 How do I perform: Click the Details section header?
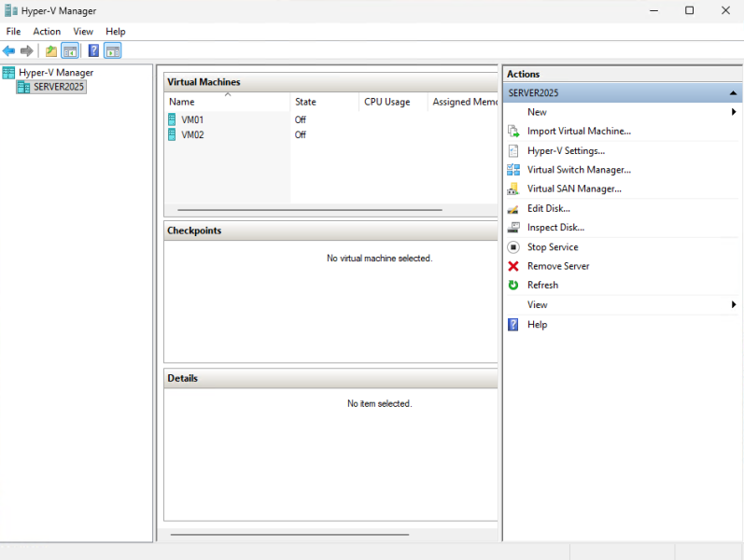coord(330,378)
